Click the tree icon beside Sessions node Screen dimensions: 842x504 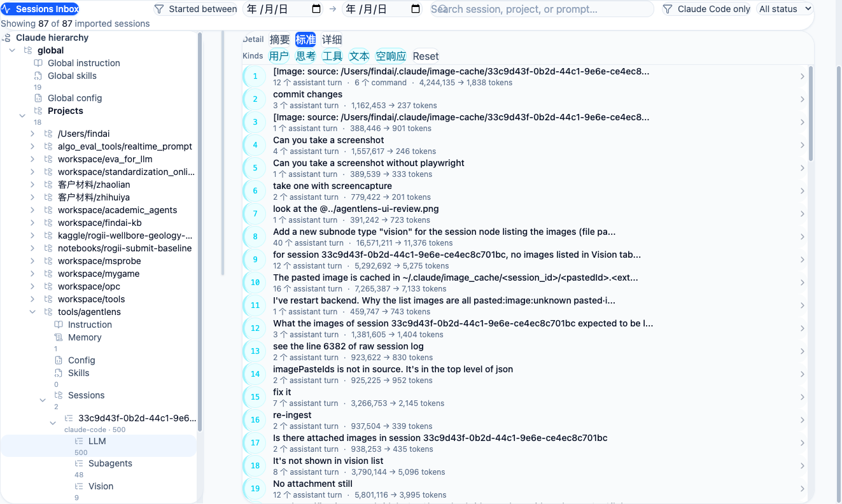(59, 395)
